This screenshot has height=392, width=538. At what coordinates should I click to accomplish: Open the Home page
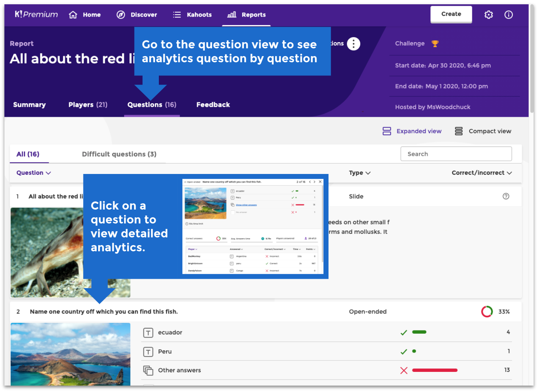click(x=85, y=15)
